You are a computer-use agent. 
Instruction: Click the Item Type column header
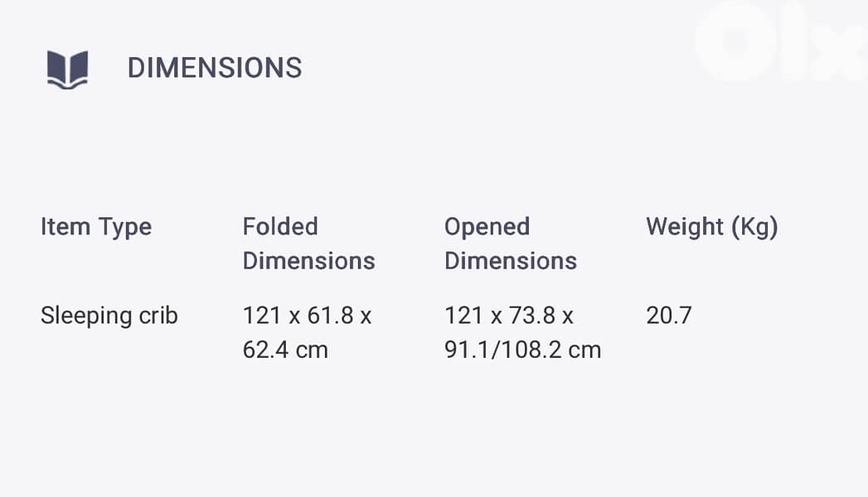tap(96, 227)
